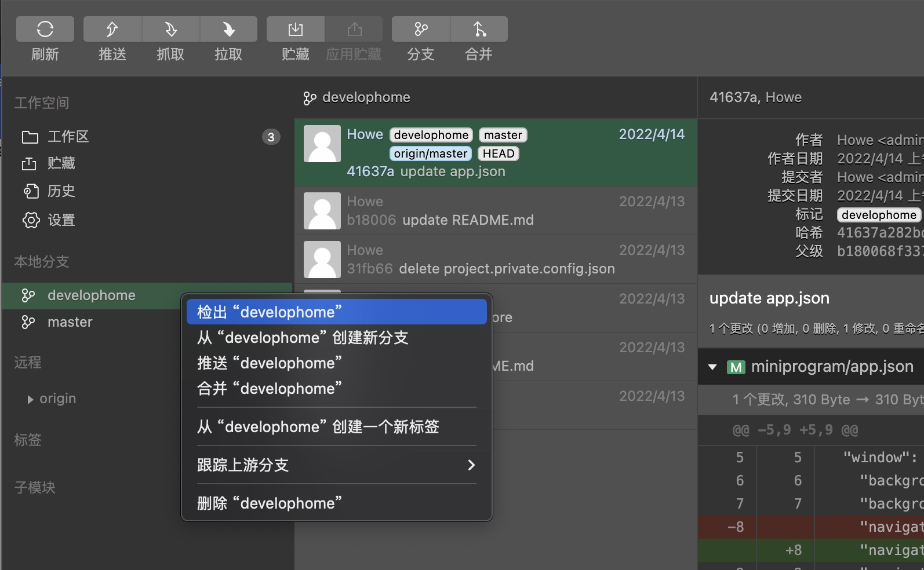
Task: Choose 删除 "develophome" menu item
Action: click(336, 503)
